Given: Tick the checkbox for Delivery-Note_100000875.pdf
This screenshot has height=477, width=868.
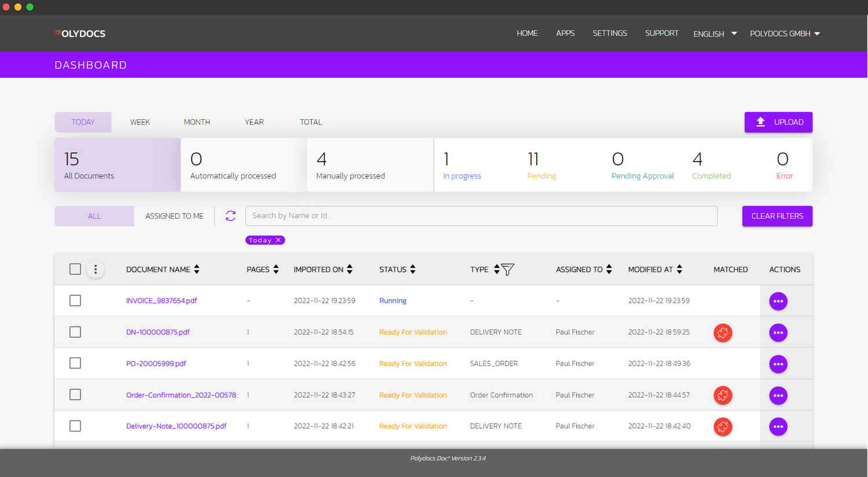Looking at the screenshot, I should point(75,425).
